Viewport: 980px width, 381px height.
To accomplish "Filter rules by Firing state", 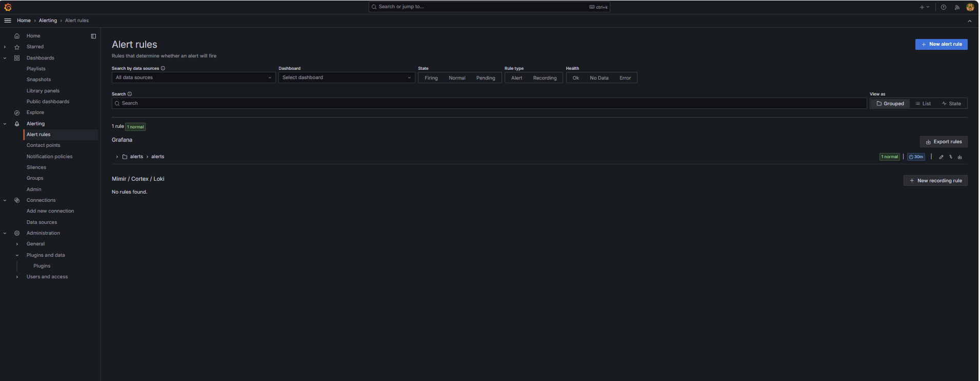I will point(431,78).
